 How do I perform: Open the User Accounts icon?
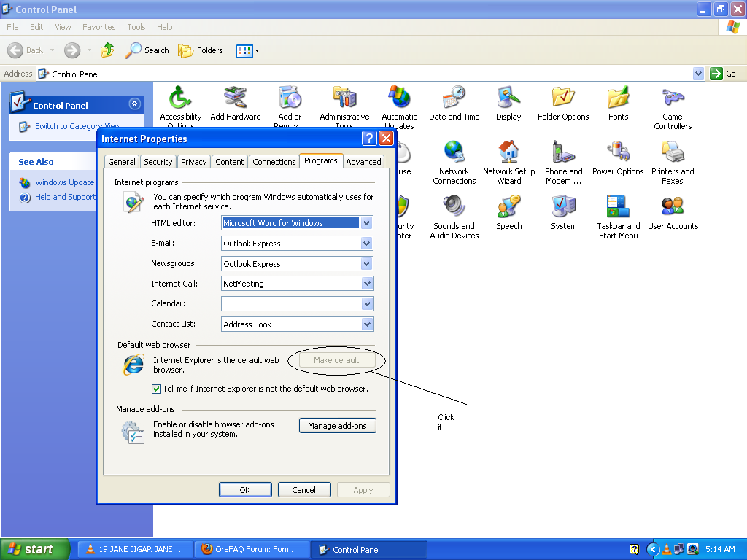tap(673, 214)
